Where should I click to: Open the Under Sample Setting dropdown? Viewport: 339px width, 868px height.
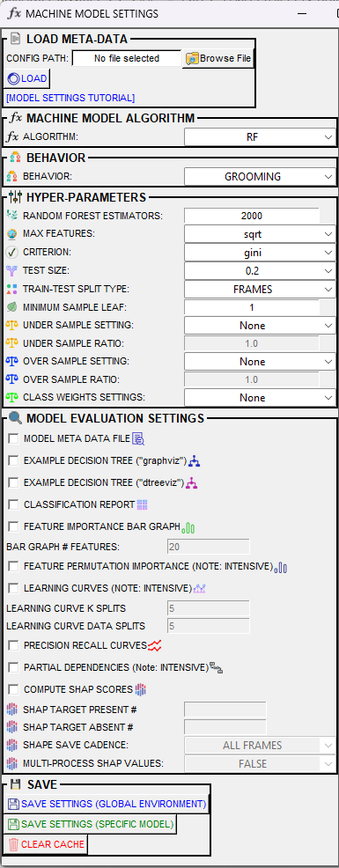[260, 326]
